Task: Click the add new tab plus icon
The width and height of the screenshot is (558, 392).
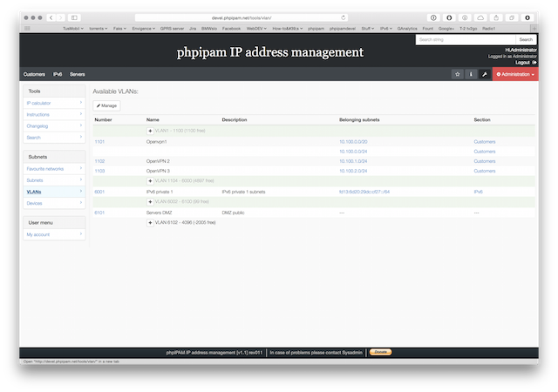Action: tap(534, 29)
